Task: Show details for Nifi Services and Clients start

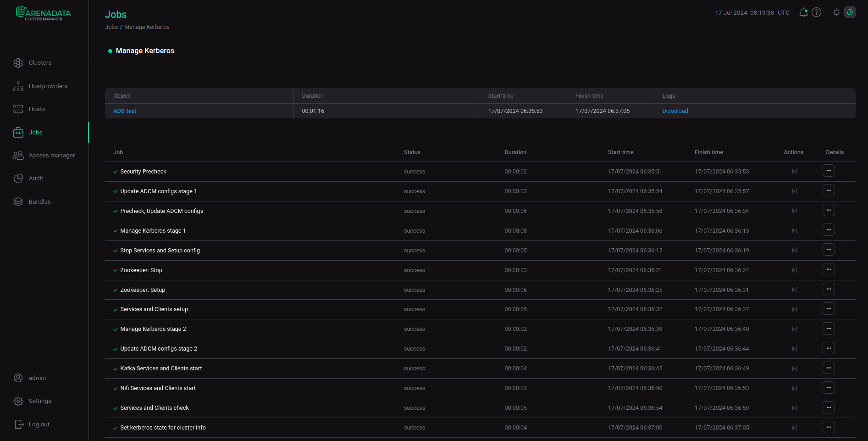Action: [x=829, y=388]
